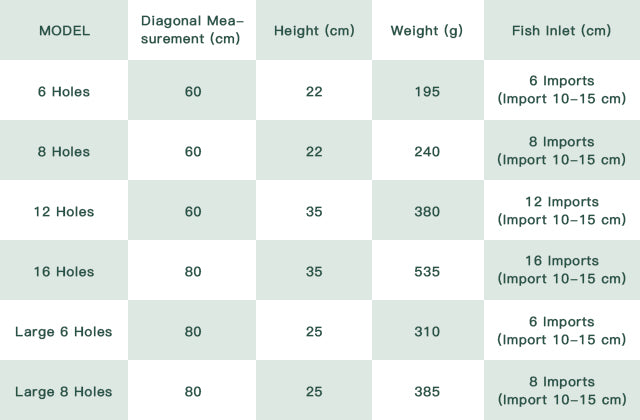Click the 8 Holes model cell
Image resolution: width=640 pixels, height=420 pixels.
[64, 151]
